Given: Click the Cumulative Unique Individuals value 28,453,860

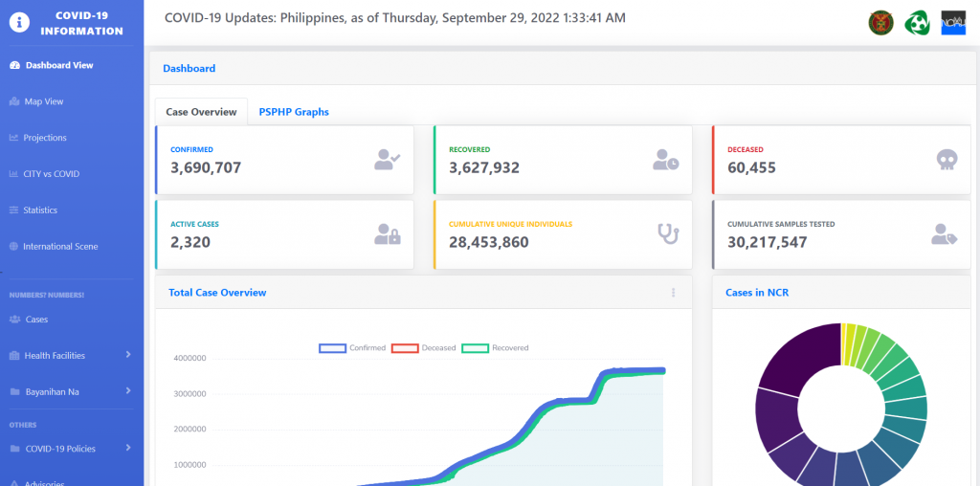Looking at the screenshot, I should click(489, 242).
